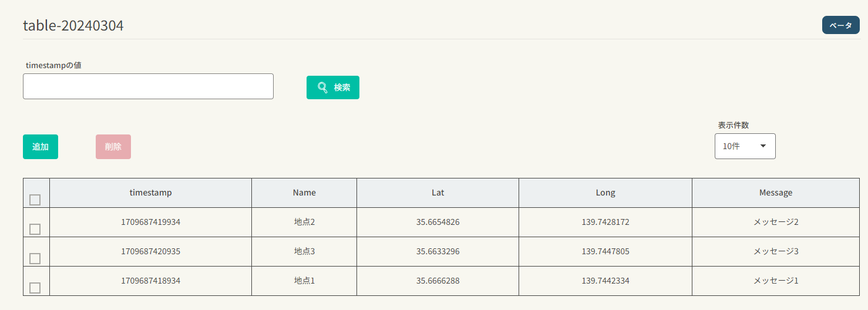The width and height of the screenshot is (868, 310).
Task: Click the dropdown arrow next to 10件
Action: [x=763, y=146]
